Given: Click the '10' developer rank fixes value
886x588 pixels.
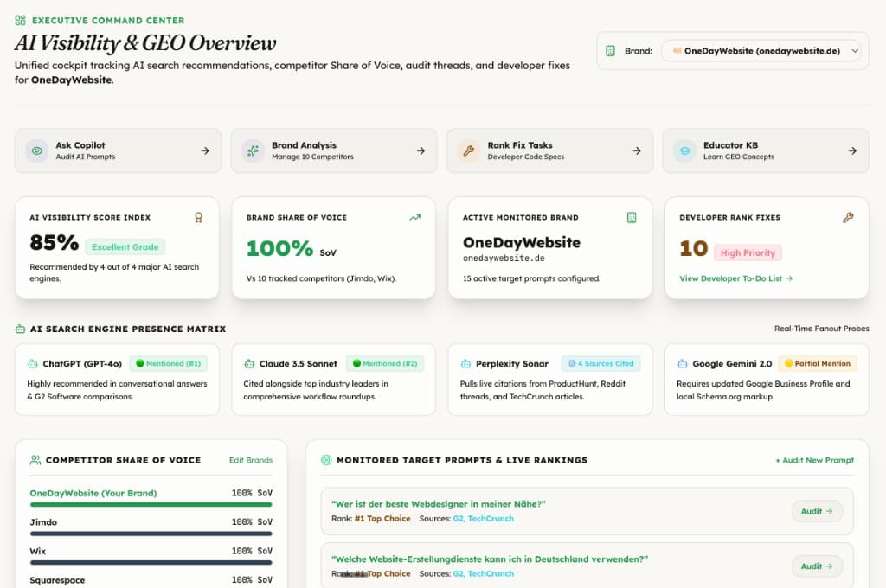Looking at the screenshot, I should coord(693,248).
